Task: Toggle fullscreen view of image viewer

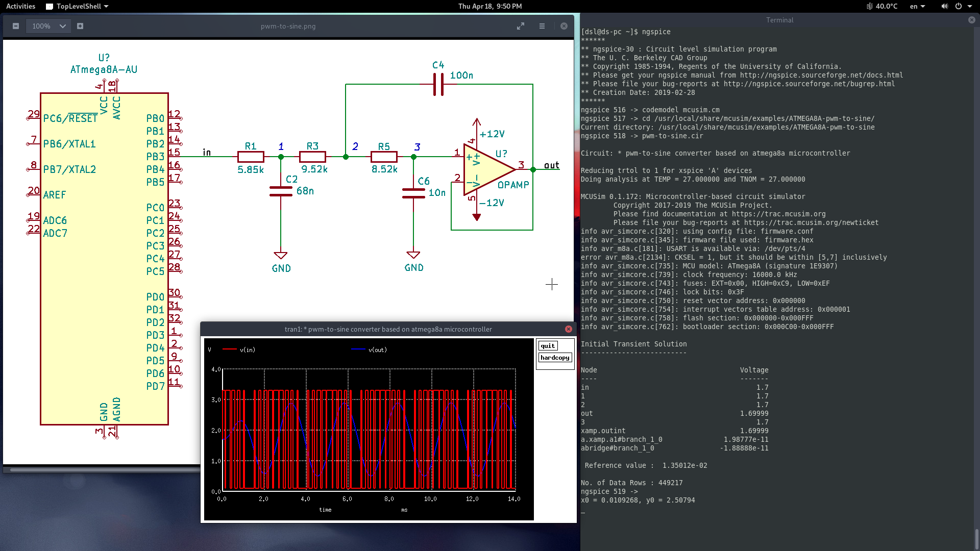Action: pos(520,26)
